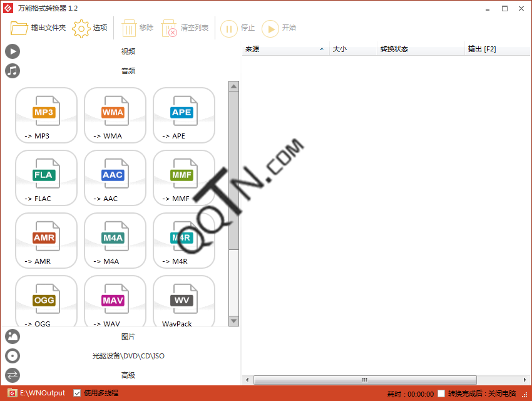Pick the M4A format icon
The height and width of the screenshot is (401, 532).
click(x=115, y=241)
